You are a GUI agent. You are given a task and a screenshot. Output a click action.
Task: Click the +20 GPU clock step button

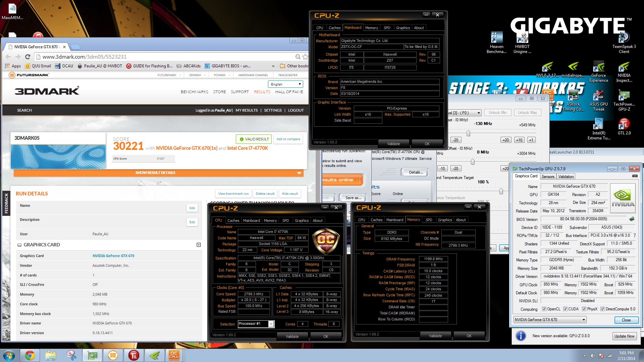tap(506, 140)
